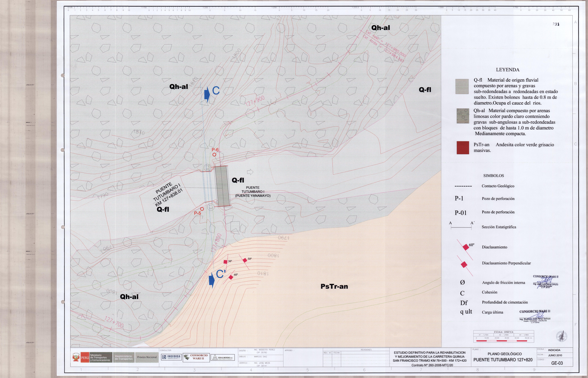Click the 'Cohesión' symbol description

click(490, 292)
